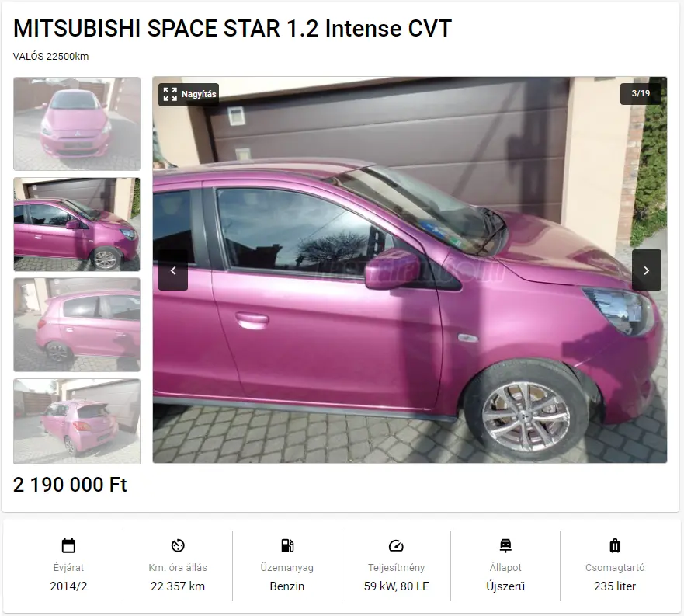Click the calendar icon above Évjárat
Viewport: 684px width, 616px height.
68,546
